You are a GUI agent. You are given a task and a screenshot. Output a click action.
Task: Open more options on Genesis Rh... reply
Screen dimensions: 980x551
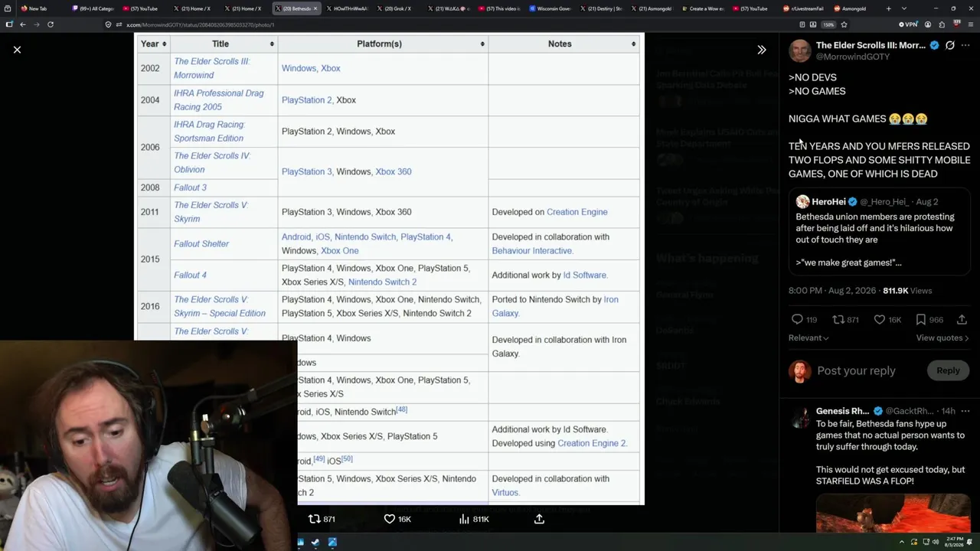point(965,411)
